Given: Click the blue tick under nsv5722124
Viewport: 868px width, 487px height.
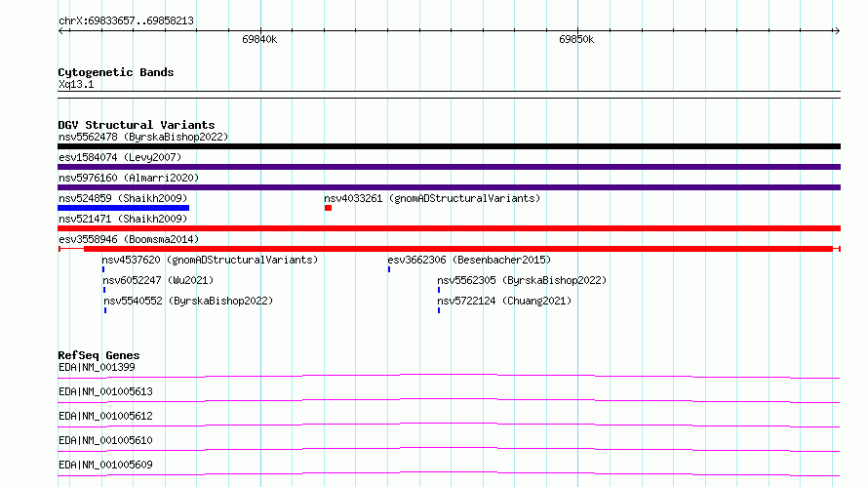Looking at the screenshot, I should 439,310.
